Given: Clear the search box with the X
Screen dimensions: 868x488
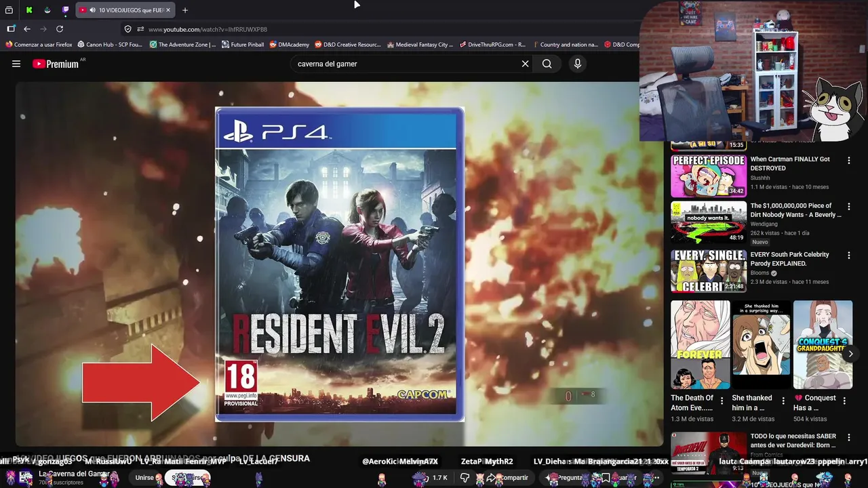Looking at the screenshot, I should 525,64.
